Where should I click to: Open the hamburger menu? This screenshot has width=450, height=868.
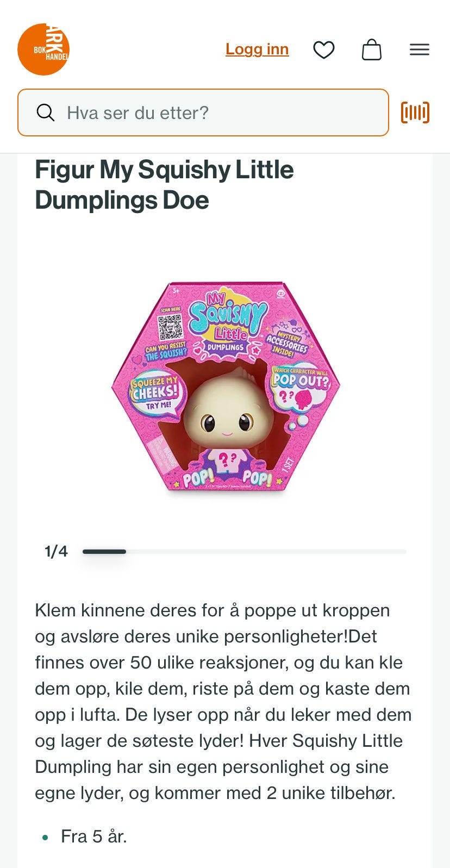[x=420, y=50]
